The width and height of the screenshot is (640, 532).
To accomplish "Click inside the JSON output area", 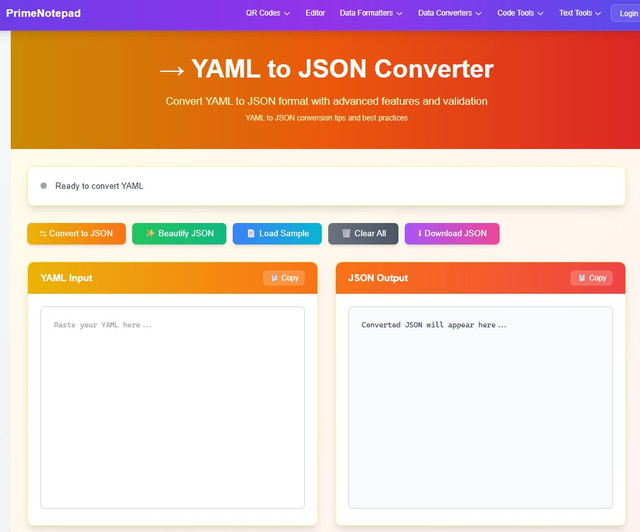I will (480, 407).
